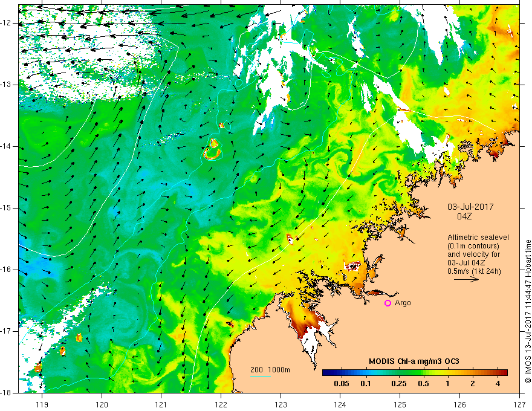
Task: Click the '200 1000m' bathymetry legend label
Action: pos(270,370)
